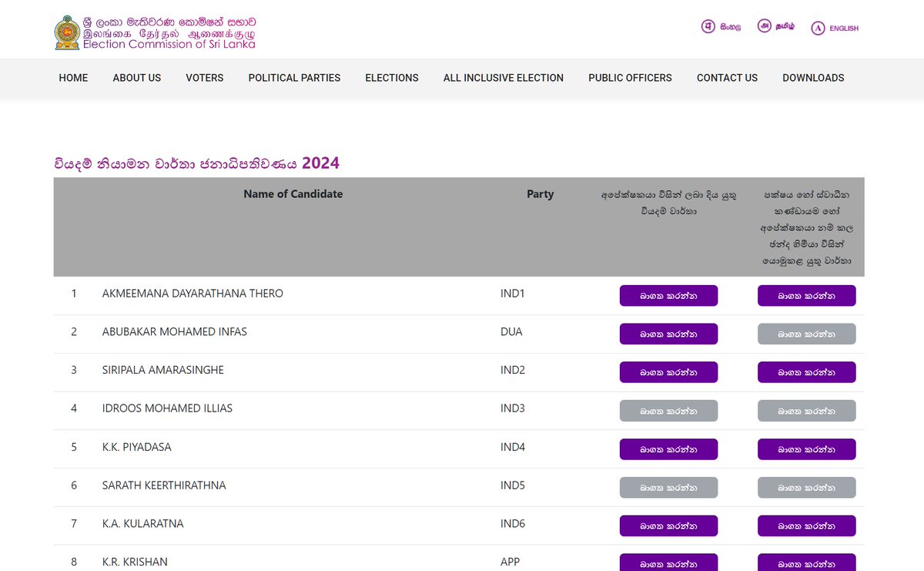This screenshot has width=924, height=571.
Task: Switch language to Sinhala
Action: (x=721, y=27)
